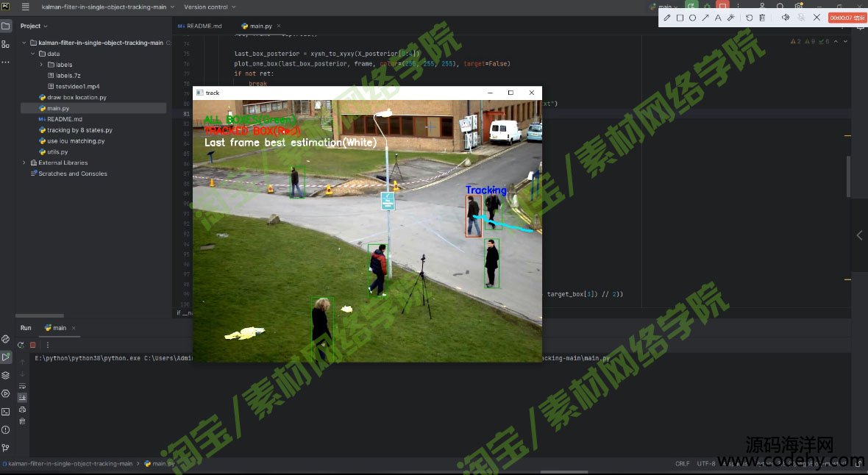Image resolution: width=868 pixels, height=475 pixels.
Task: Switch to README.md editor tab
Action: [200, 26]
